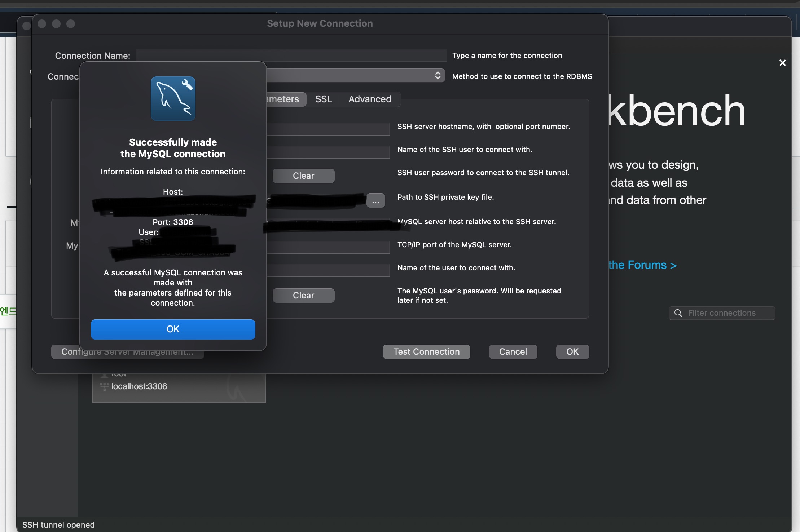
Task: Click OK in the success dialog
Action: point(173,329)
